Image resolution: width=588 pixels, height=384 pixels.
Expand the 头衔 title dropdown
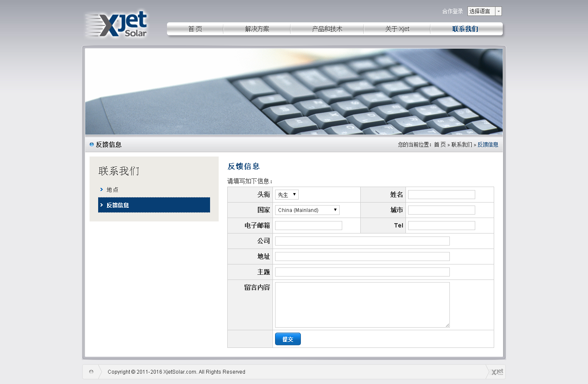pos(287,195)
